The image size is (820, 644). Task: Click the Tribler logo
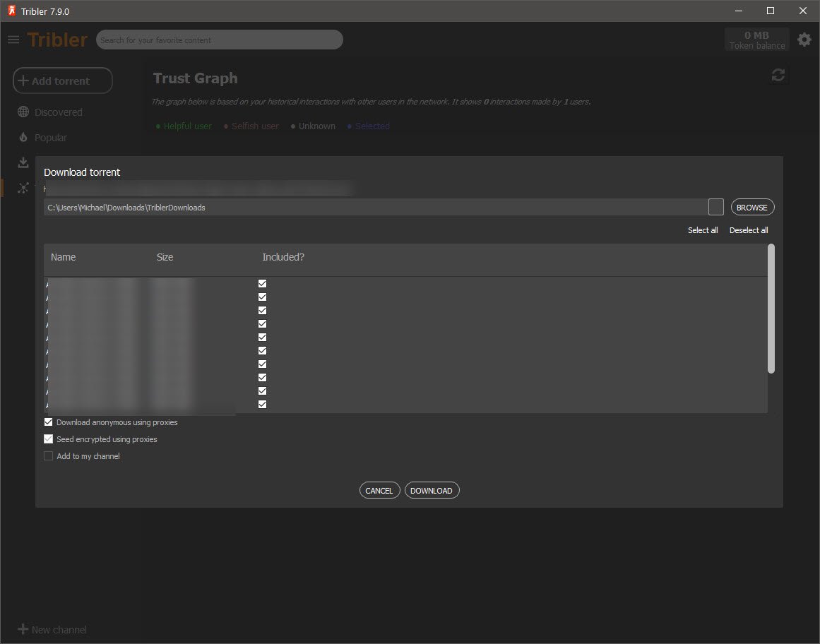pos(57,40)
